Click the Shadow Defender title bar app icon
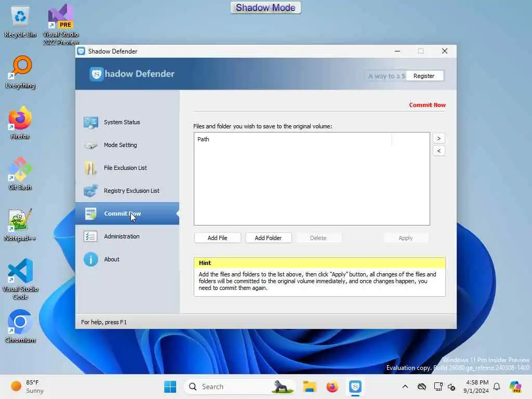532x399 pixels. coord(81,51)
